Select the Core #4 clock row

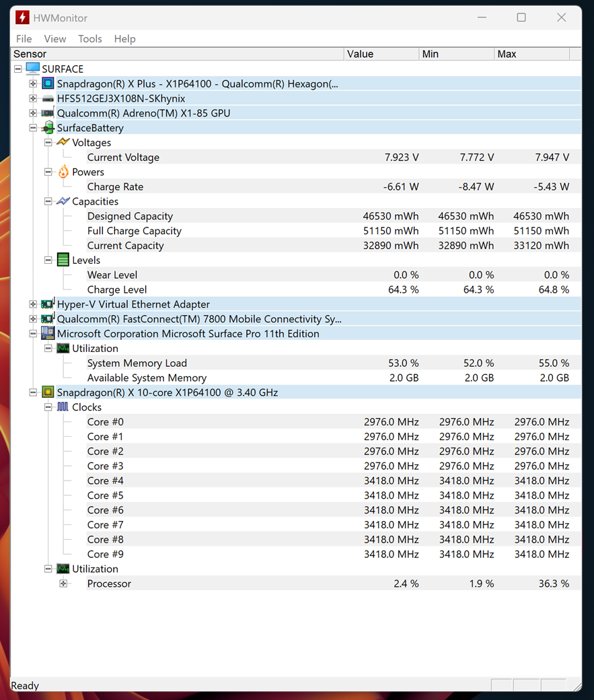click(334, 481)
